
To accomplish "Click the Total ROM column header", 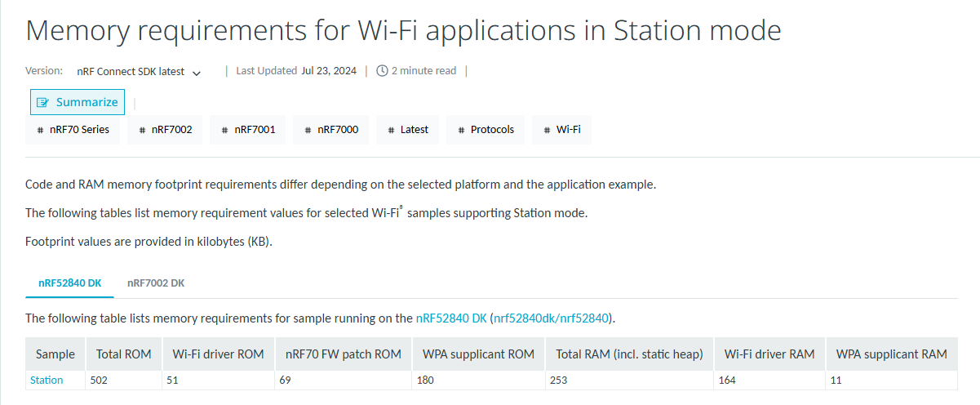I will [124, 354].
